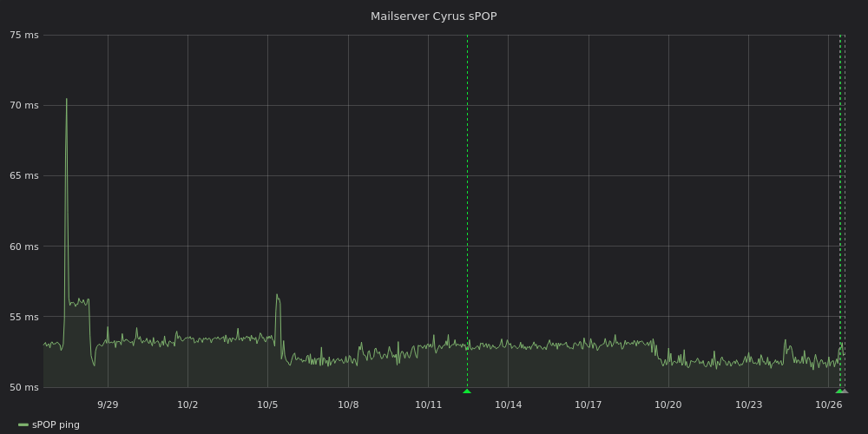The image size is (868, 434).
Task: Click the 10/20 date label on x-axis
Action: 668,404
